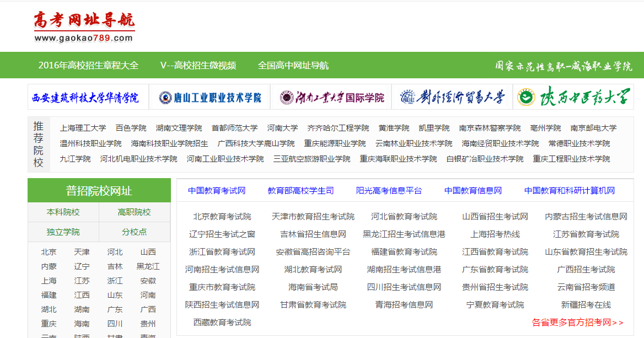Open 中国教育和科研计算机网 link

(570, 191)
